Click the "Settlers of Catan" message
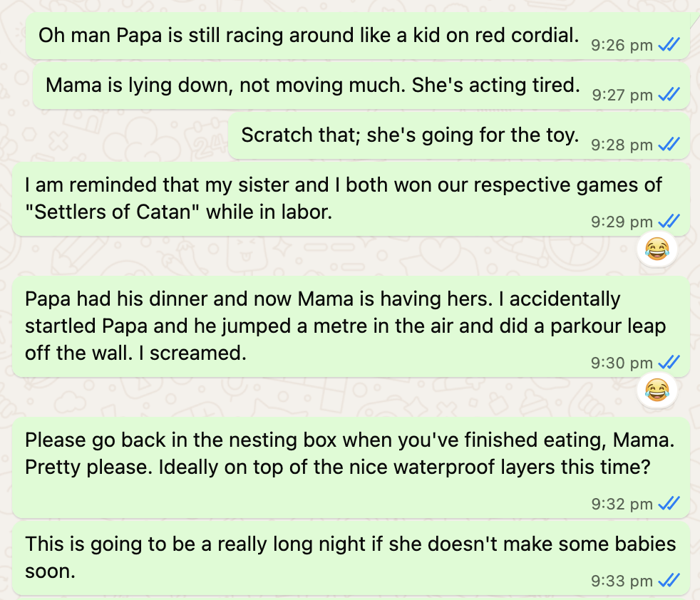This screenshot has height=600, width=700. click(x=342, y=199)
